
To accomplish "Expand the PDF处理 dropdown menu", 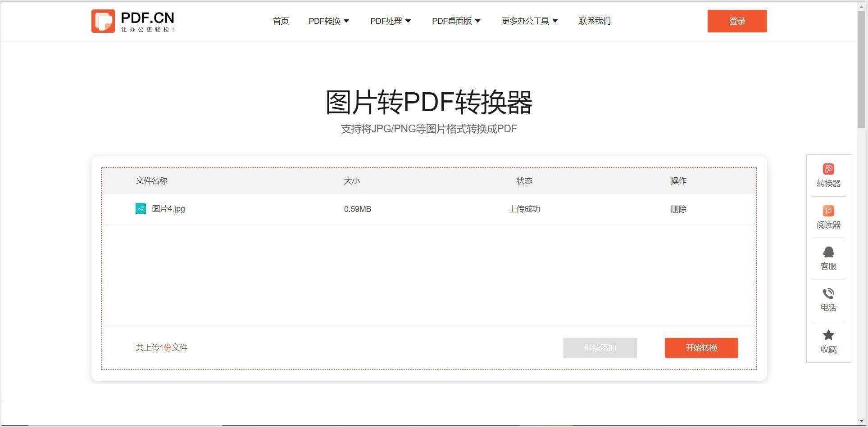I will click(x=390, y=21).
